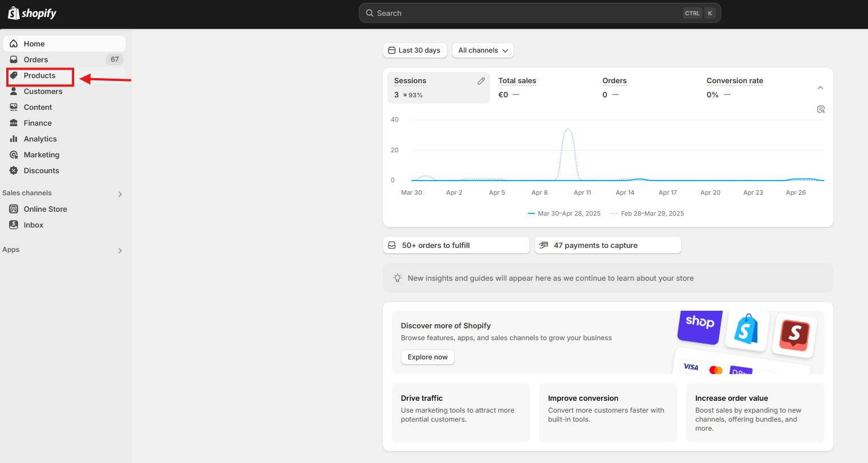Click the 67 orders badge
The width and height of the screenshot is (868, 463).
[x=115, y=59]
